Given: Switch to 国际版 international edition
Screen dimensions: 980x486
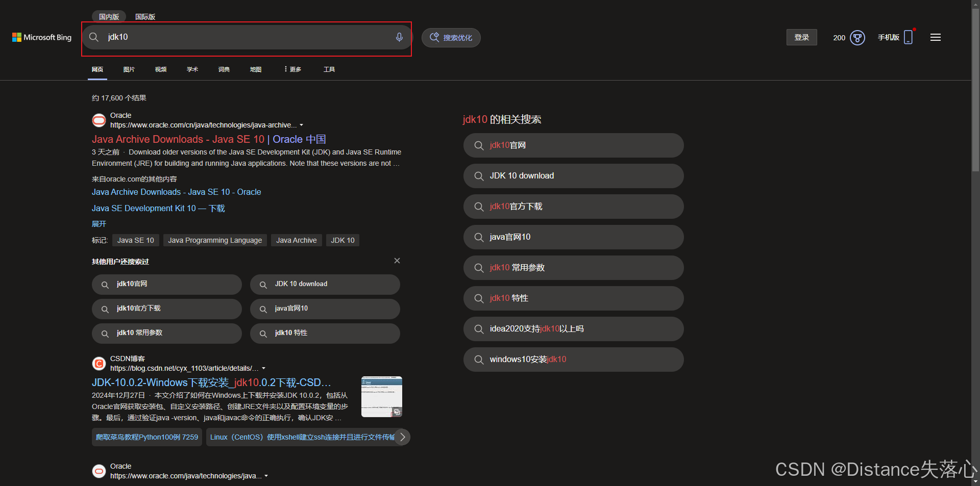Looking at the screenshot, I should tap(145, 17).
